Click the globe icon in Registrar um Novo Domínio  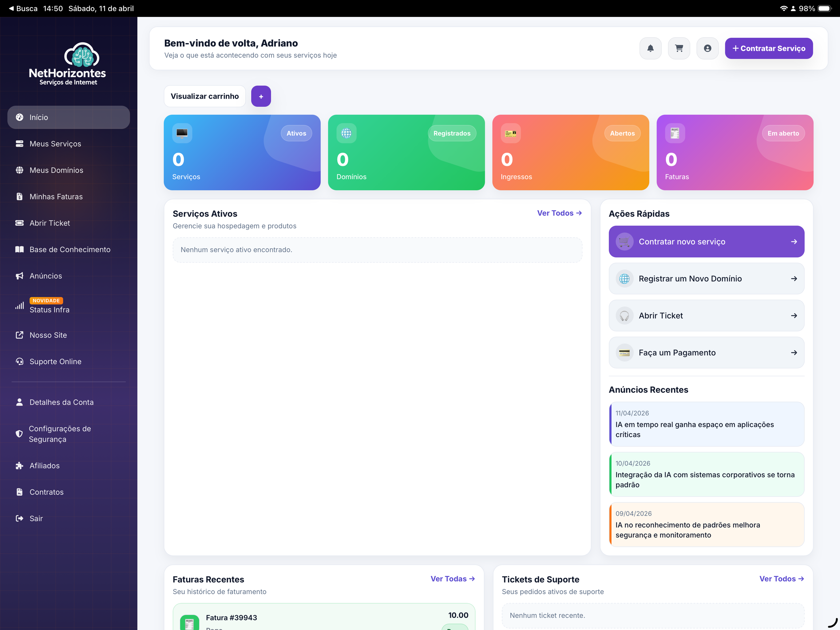pyautogui.click(x=624, y=278)
